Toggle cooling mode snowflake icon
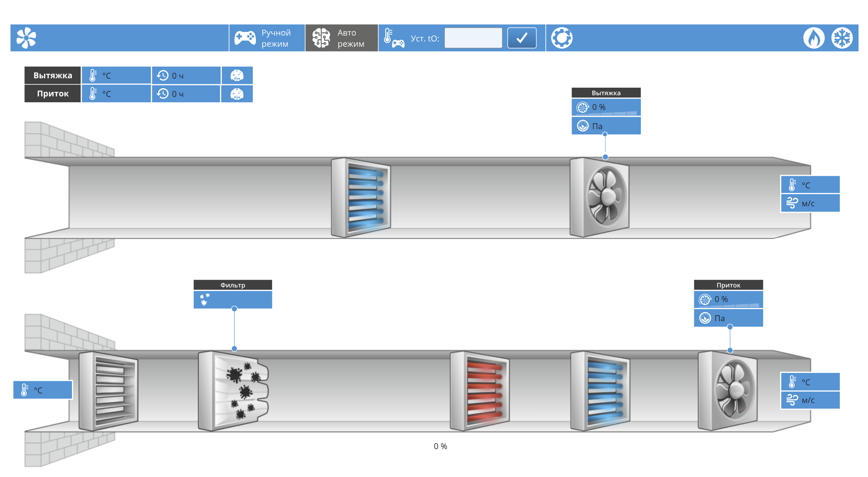This screenshot has height=477, width=868. tap(842, 38)
